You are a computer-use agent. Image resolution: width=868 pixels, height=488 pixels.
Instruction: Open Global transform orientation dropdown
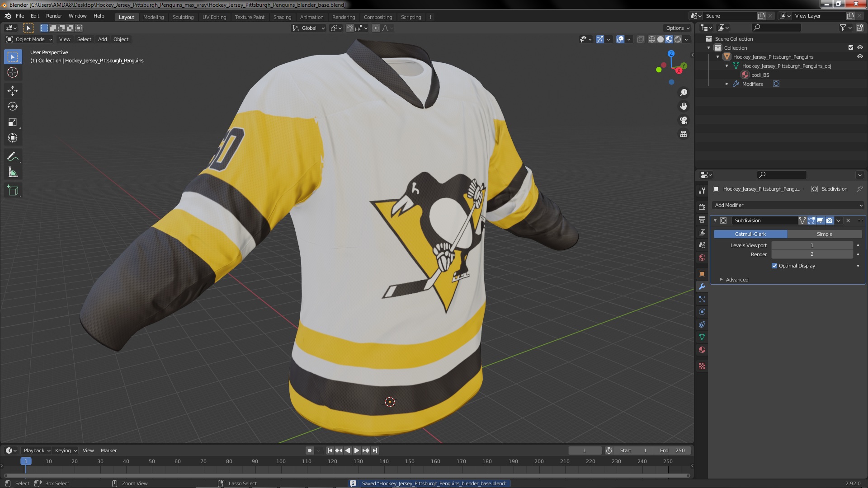point(309,28)
